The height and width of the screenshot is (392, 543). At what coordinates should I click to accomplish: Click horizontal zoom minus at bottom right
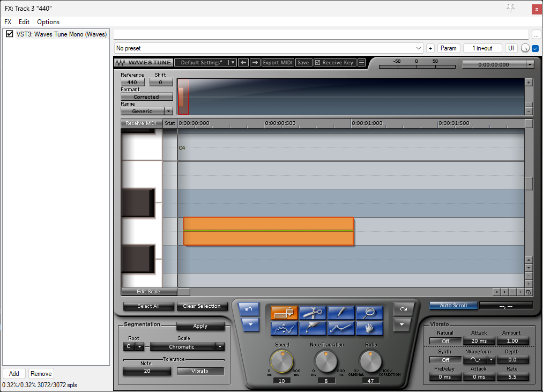513,292
